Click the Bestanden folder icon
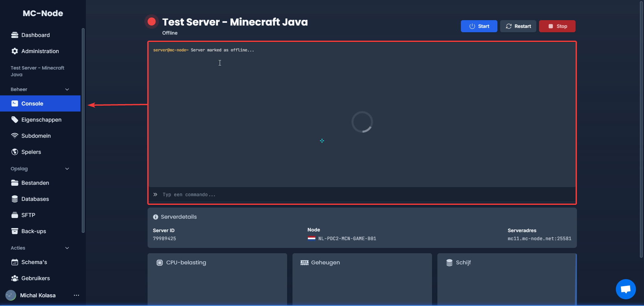Image resolution: width=644 pixels, height=306 pixels. [x=15, y=183]
